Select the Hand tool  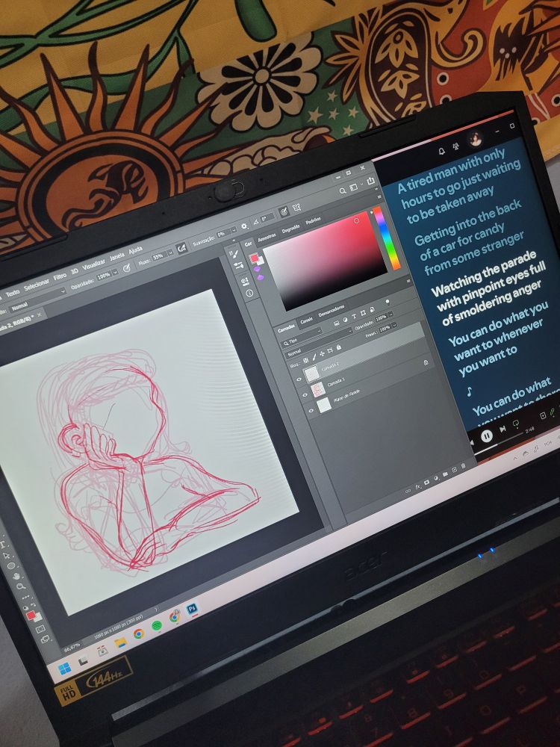(16, 577)
